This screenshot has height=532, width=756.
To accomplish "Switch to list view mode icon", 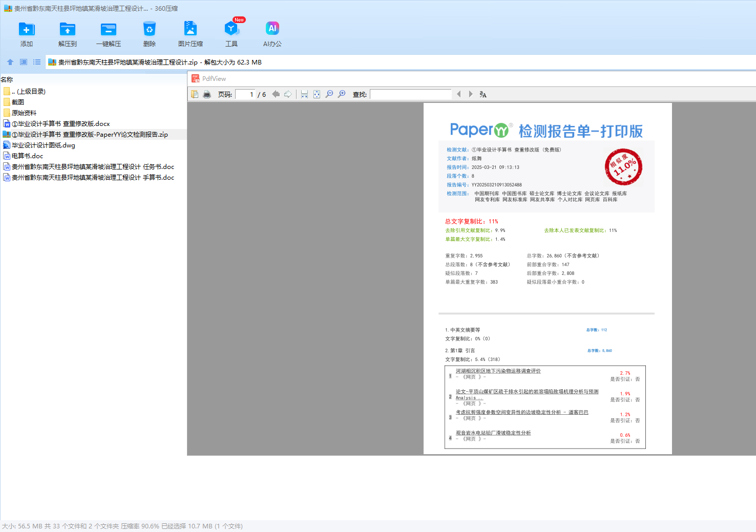I will [x=37, y=62].
